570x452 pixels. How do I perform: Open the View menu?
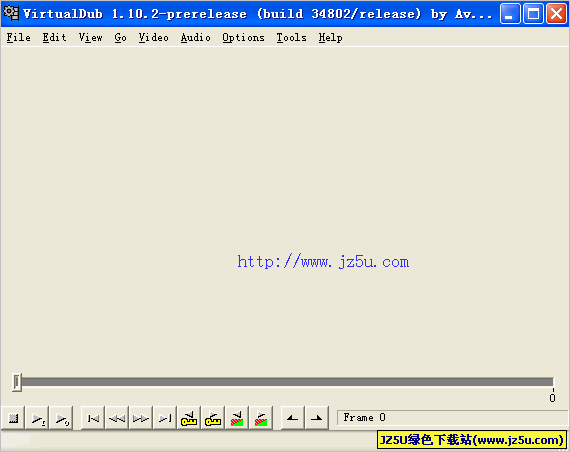[91, 37]
